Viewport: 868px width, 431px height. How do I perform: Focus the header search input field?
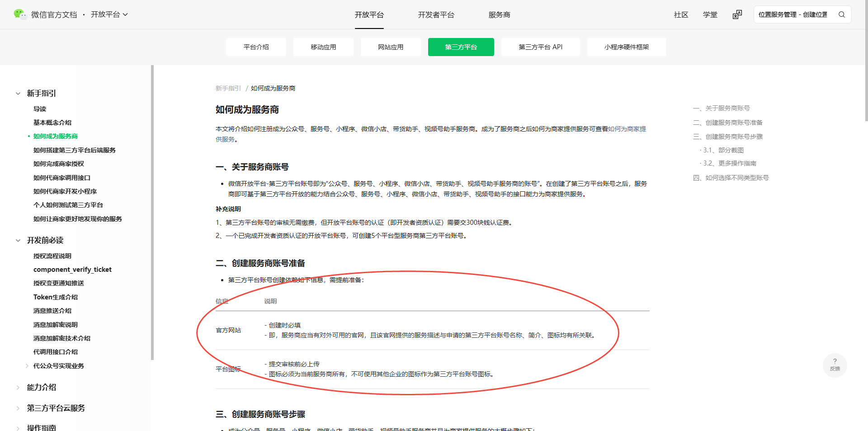pyautogui.click(x=793, y=14)
